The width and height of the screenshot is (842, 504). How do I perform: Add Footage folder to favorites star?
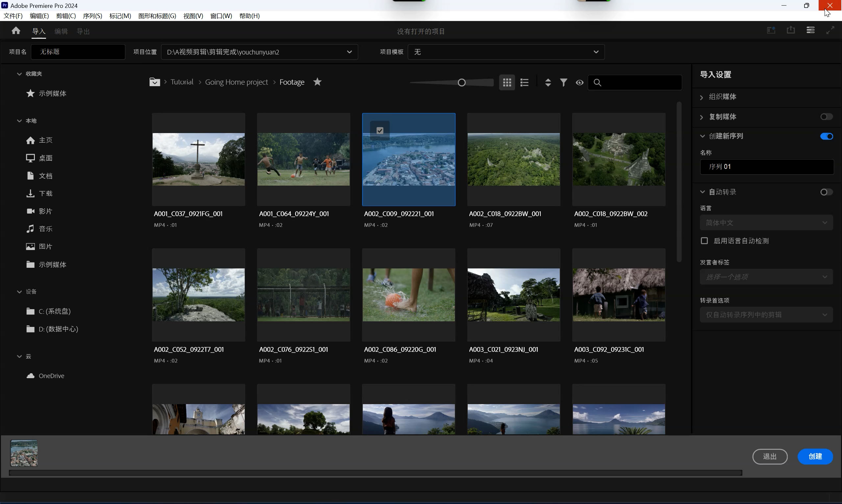[317, 82]
